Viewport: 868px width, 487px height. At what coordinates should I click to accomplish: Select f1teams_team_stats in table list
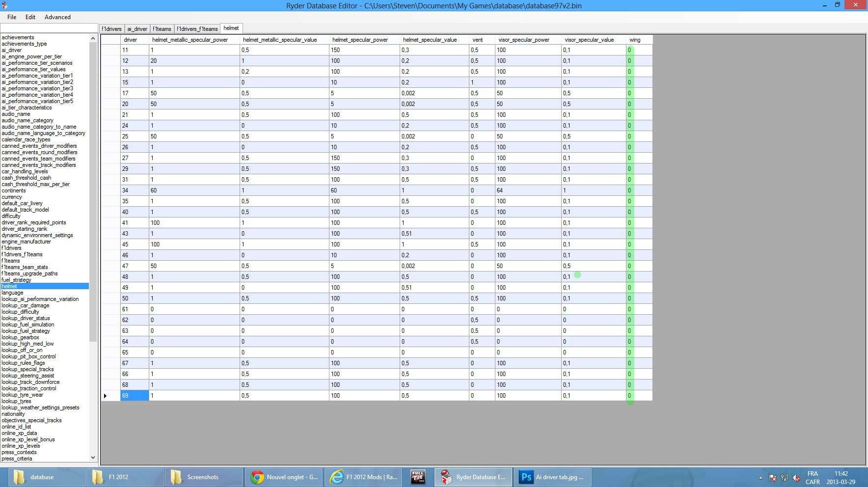click(25, 267)
